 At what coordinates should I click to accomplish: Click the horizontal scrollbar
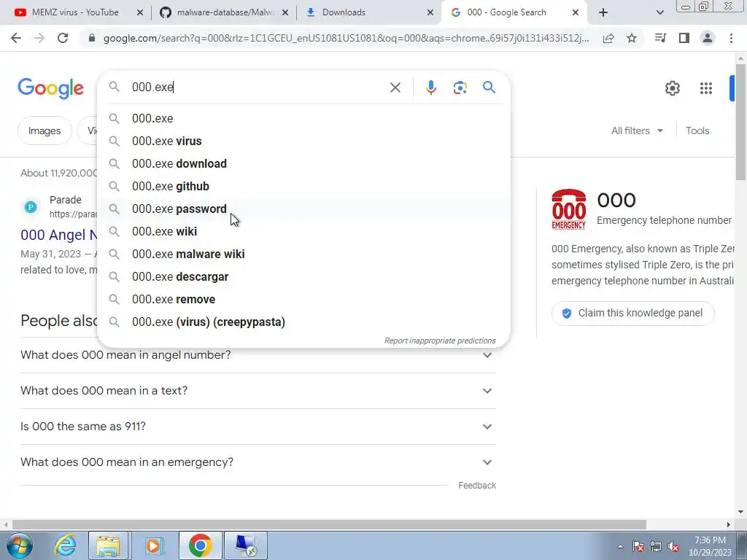(329, 525)
